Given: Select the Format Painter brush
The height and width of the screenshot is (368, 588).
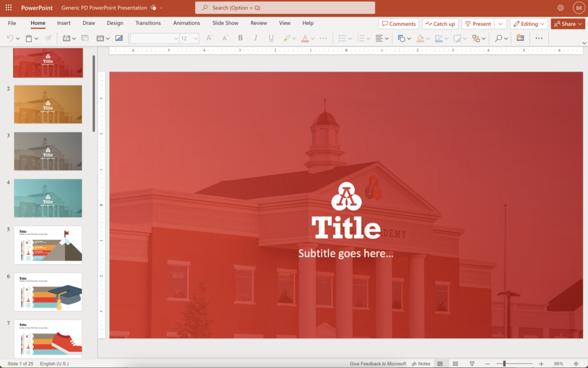Looking at the screenshot, I should [x=48, y=38].
